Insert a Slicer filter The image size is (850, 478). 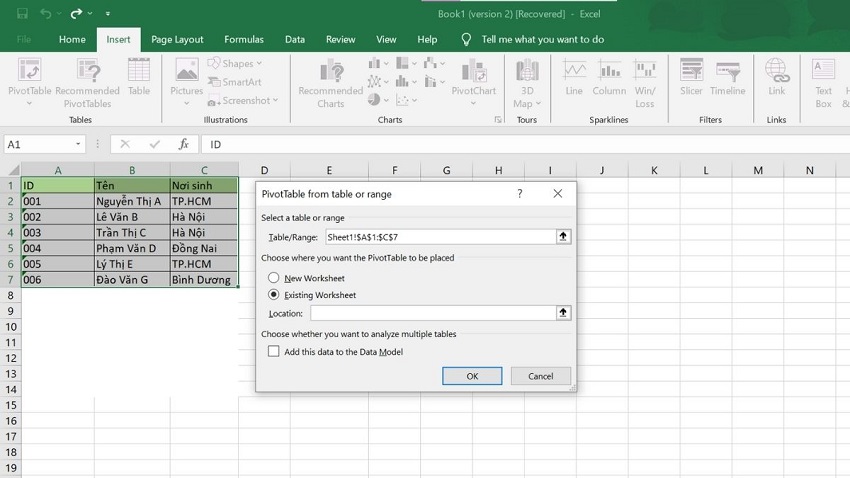point(691,78)
